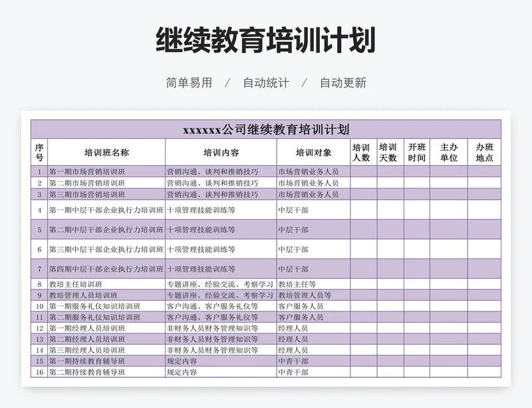The width and height of the screenshot is (532, 408).
Task: Click row 15 target 中青干部
Action: [x=313, y=361]
